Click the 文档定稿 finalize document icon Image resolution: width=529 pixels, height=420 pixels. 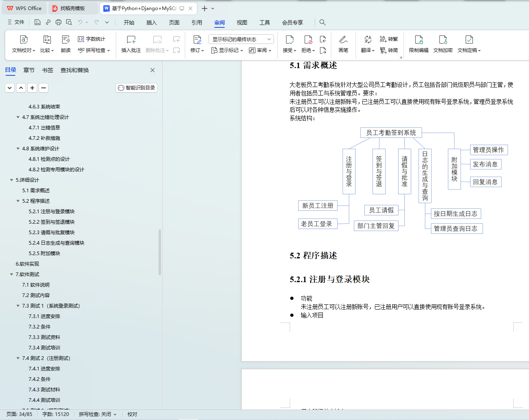pos(469,40)
